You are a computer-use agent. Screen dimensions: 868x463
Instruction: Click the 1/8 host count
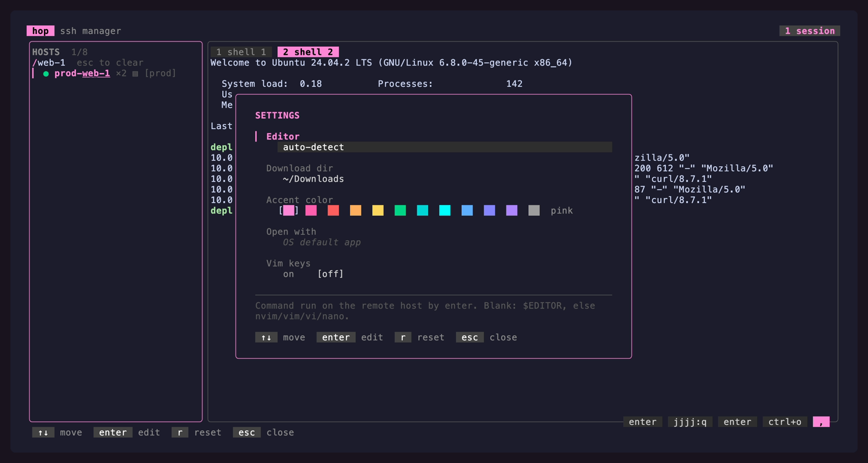(79, 52)
